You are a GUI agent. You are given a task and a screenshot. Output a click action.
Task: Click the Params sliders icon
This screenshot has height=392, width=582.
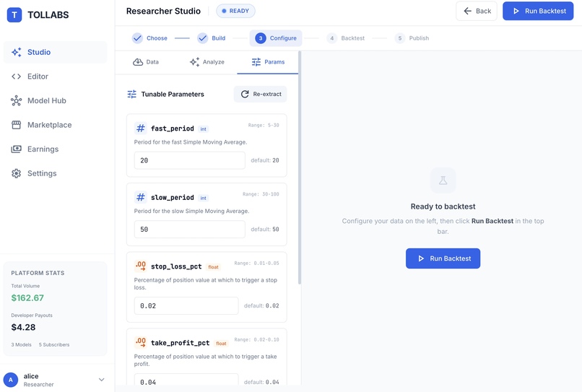256,62
